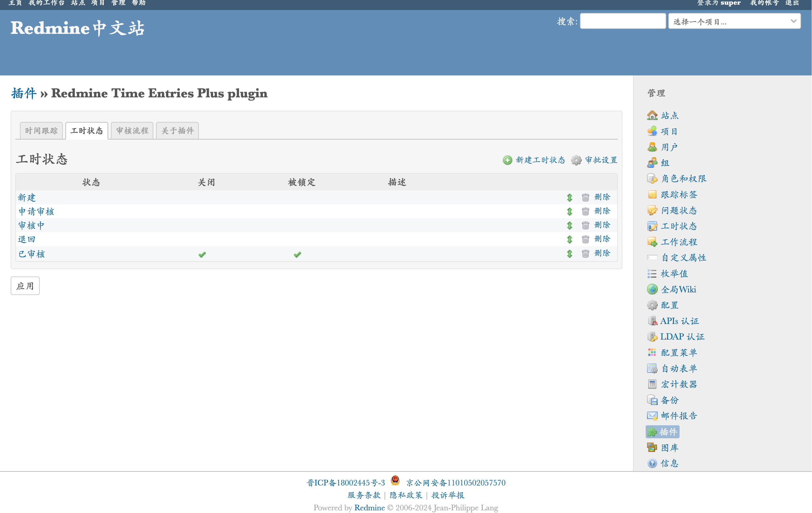Switch to the 审核流程 tab
The width and height of the screenshot is (812, 513).
click(x=132, y=131)
